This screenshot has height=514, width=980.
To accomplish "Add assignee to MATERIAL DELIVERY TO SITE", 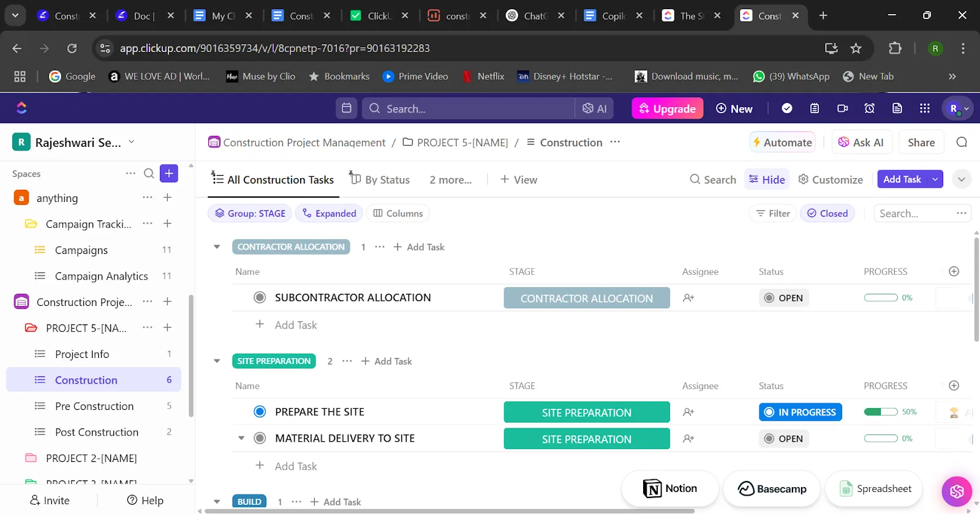I will pyautogui.click(x=688, y=439).
